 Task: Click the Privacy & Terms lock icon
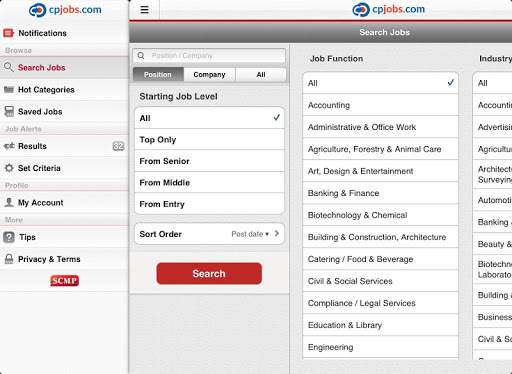click(9, 259)
